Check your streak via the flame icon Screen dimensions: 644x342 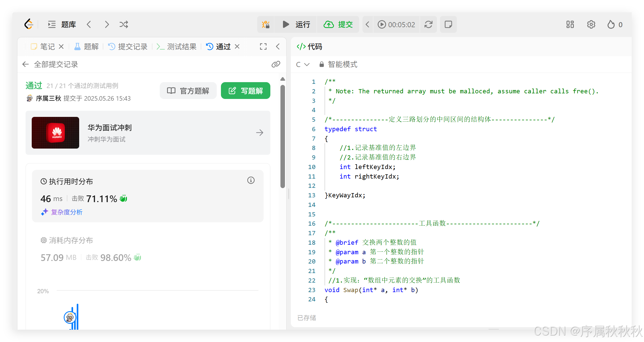[x=611, y=24]
